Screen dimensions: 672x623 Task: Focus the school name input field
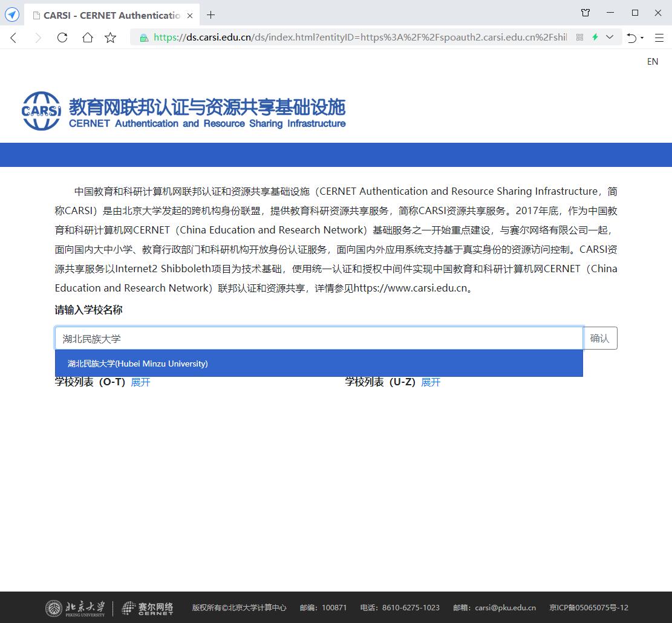pos(319,338)
